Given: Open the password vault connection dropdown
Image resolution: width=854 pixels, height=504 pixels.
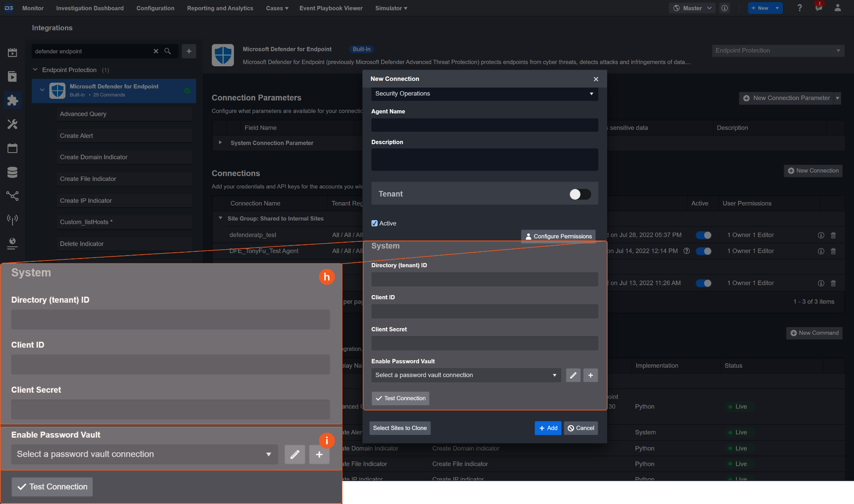Looking at the screenshot, I should (x=466, y=375).
